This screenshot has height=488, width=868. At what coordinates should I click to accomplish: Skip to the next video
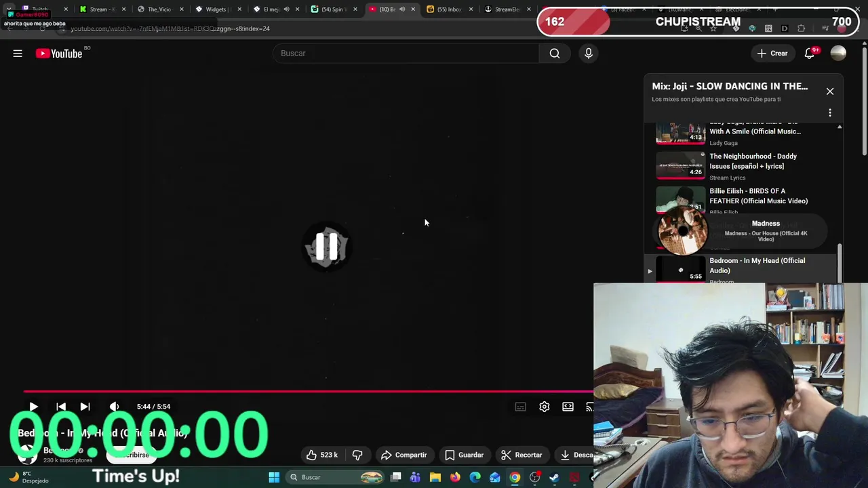pyautogui.click(x=85, y=407)
